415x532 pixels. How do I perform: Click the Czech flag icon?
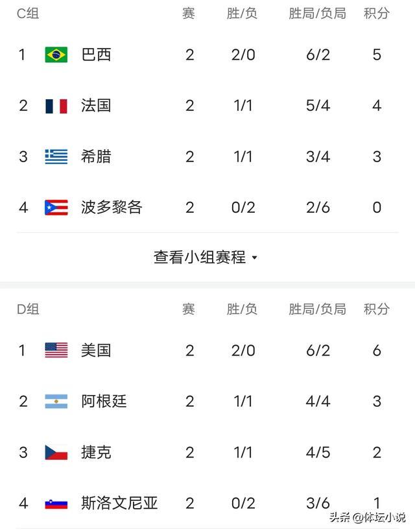coord(56,452)
